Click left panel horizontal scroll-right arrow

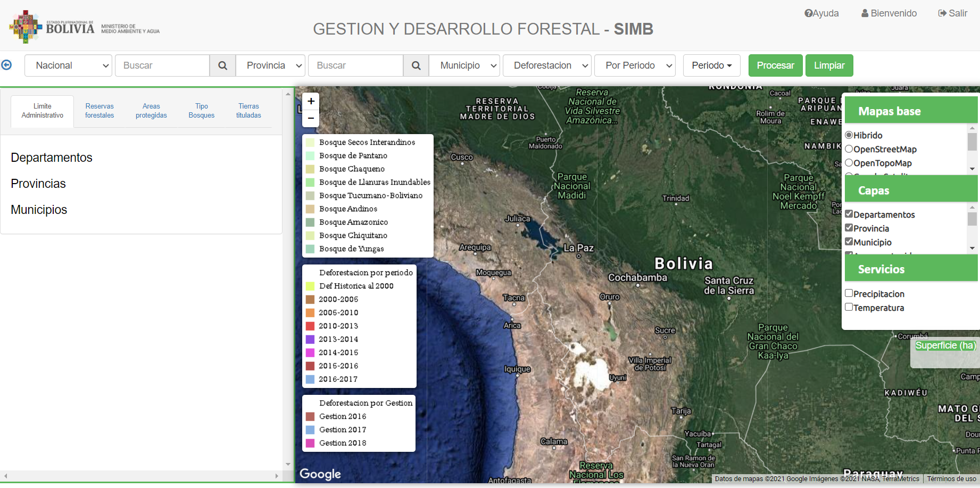click(x=277, y=476)
